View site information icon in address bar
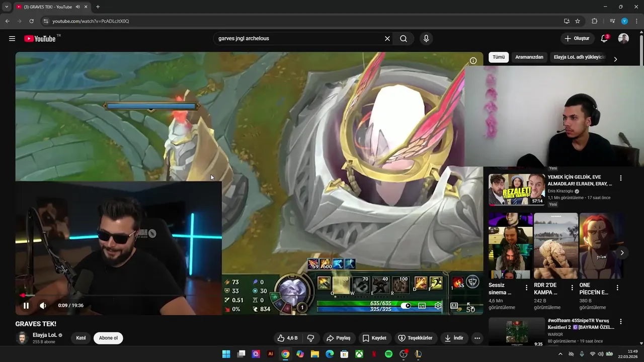The image size is (644, 362). tap(45, 21)
